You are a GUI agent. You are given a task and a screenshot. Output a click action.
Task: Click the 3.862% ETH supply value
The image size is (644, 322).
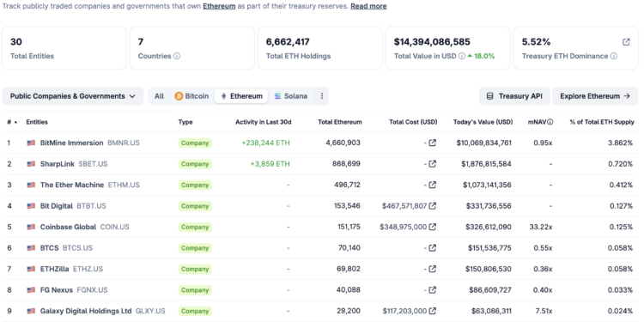click(x=622, y=143)
